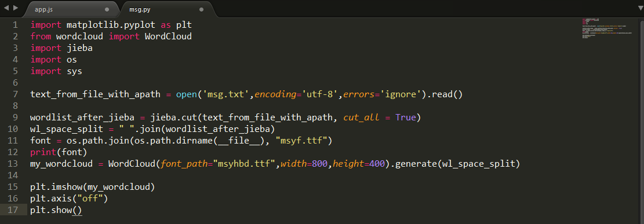Click 'plt' alias at end of line 1
Image resolution: width=644 pixels, height=224 pixels.
(184, 25)
